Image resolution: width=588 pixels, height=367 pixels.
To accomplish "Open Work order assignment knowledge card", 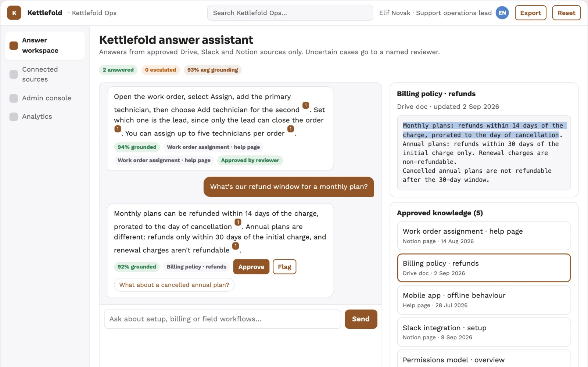I will (484, 236).
